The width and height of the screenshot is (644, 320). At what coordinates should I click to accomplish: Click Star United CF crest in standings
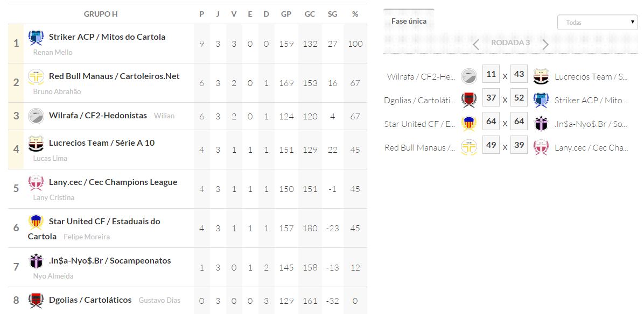tap(36, 222)
